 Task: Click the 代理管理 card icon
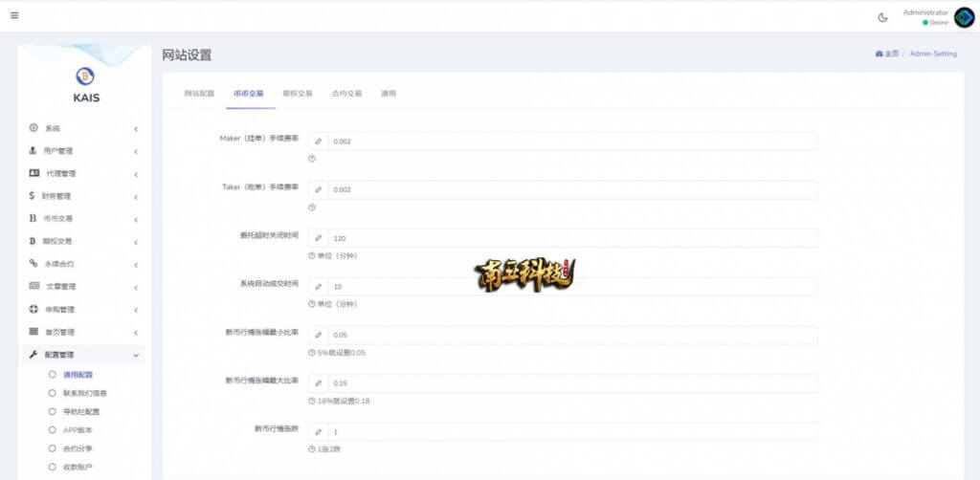click(34, 173)
